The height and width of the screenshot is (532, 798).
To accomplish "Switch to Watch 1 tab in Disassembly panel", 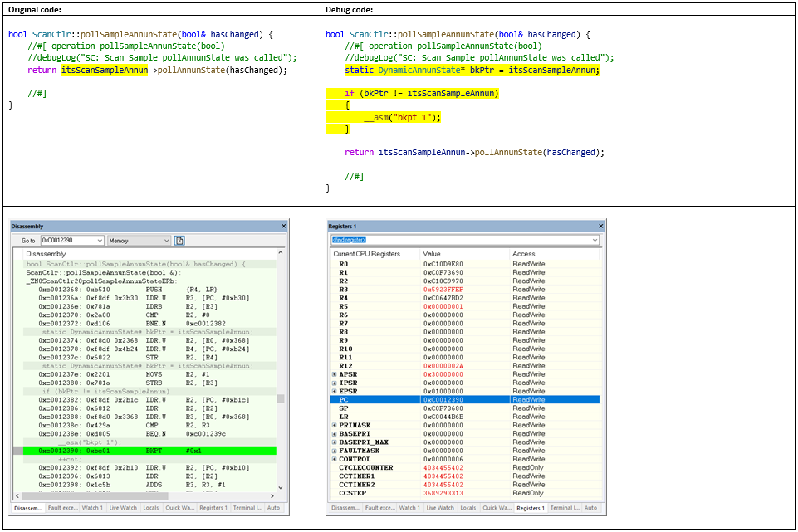I will click(x=92, y=508).
